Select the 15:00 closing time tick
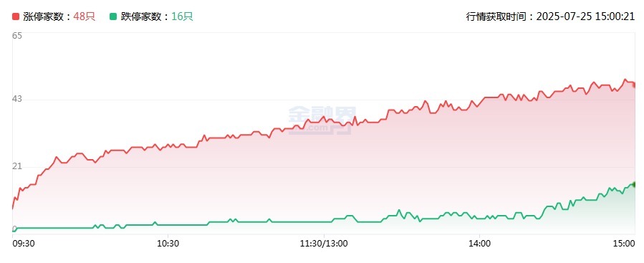This screenshot has width=644, height=263. pos(625,243)
